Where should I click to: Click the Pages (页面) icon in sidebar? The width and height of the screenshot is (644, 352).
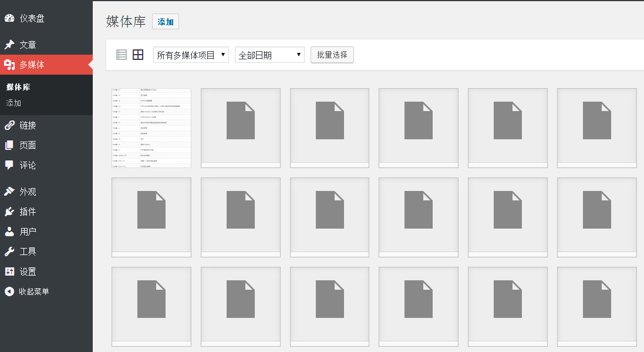(9, 145)
